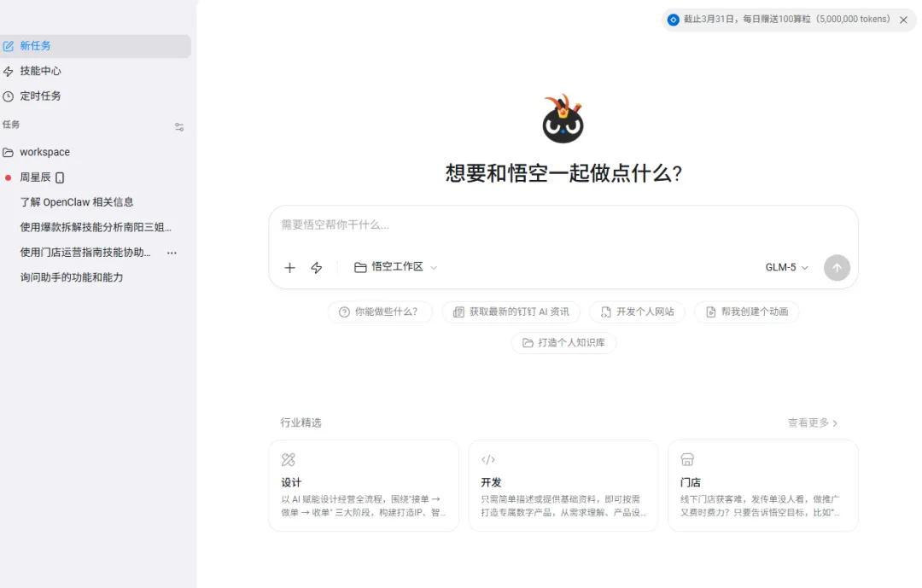Click the 任务 section label
Screen dimensions: 922x588
[x=11, y=125]
